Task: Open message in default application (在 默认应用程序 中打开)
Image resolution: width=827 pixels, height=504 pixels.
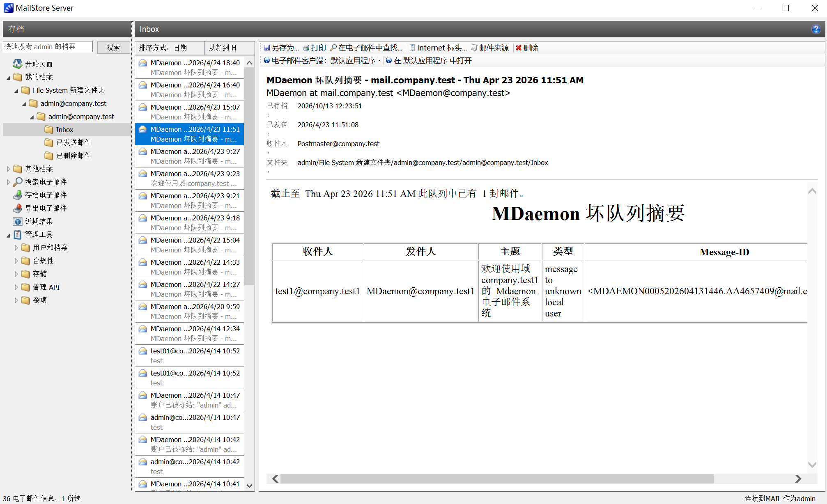Action: (429, 61)
